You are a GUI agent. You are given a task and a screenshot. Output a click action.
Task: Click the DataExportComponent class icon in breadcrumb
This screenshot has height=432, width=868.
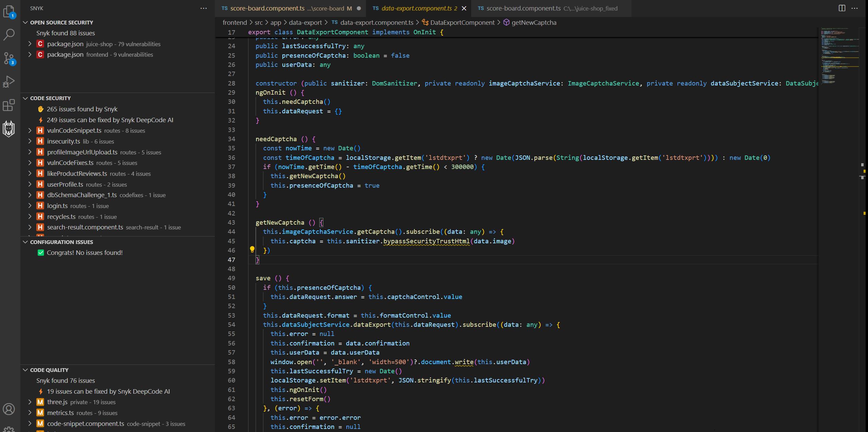click(425, 22)
